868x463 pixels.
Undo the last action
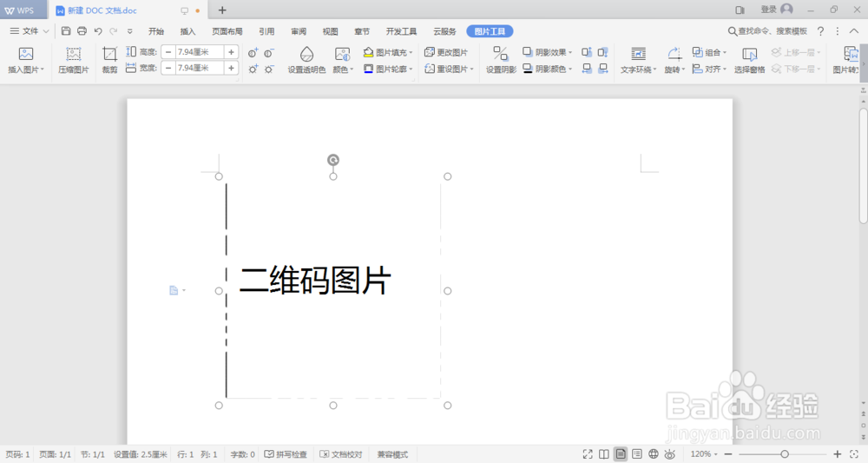(98, 31)
